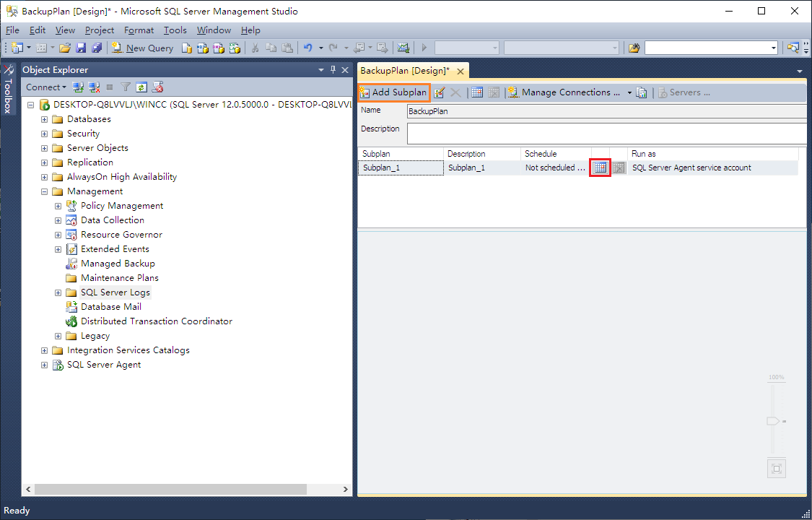Click the Description text field
The image size is (812, 520).
[607, 134]
